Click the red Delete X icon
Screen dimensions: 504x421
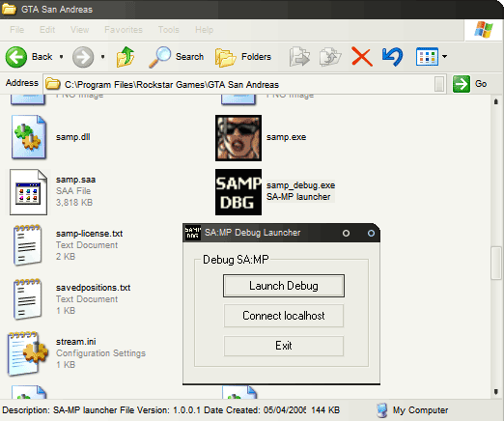pyautogui.click(x=362, y=57)
